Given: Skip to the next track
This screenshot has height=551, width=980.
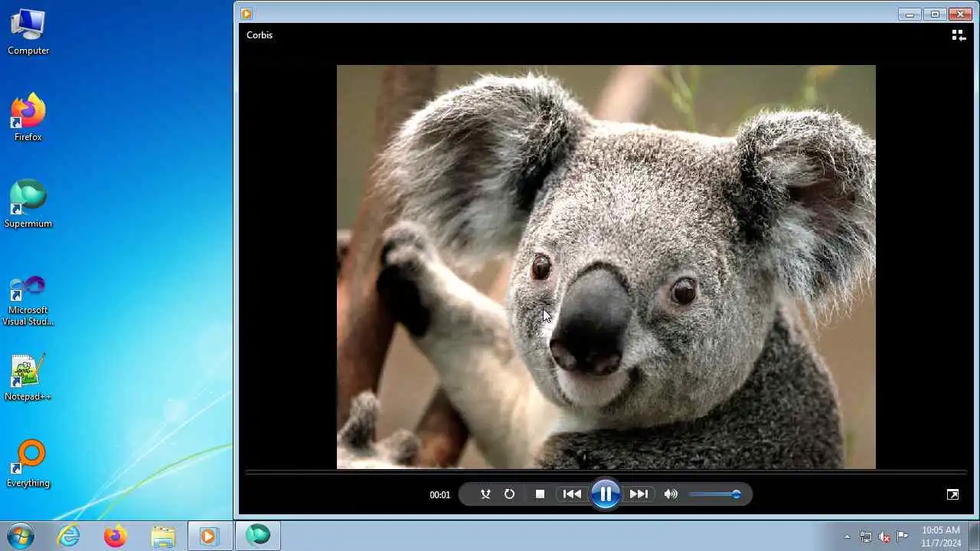Looking at the screenshot, I should (x=639, y=494).
